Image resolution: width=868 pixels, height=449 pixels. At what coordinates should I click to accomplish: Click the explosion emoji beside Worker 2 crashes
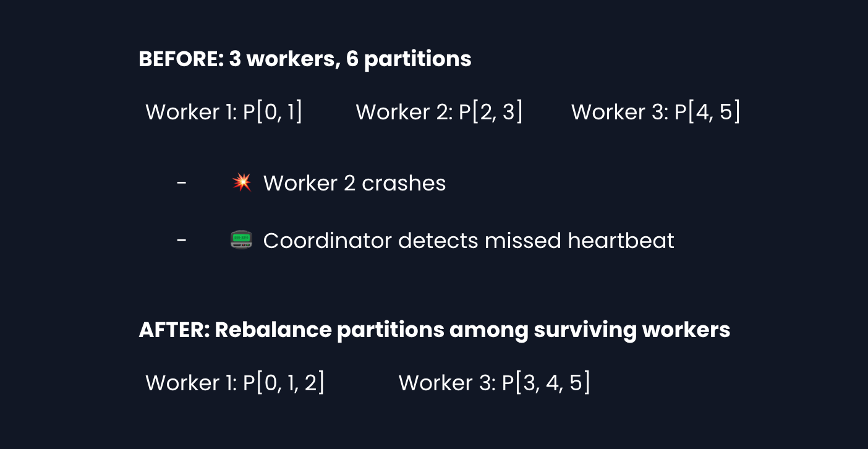242,182
